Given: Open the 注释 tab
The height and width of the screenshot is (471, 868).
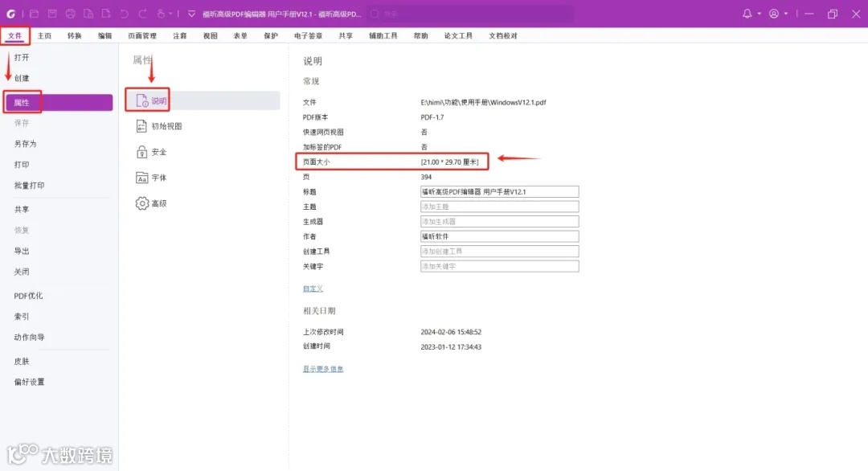Looking at the screenshot, I should 179,35.
